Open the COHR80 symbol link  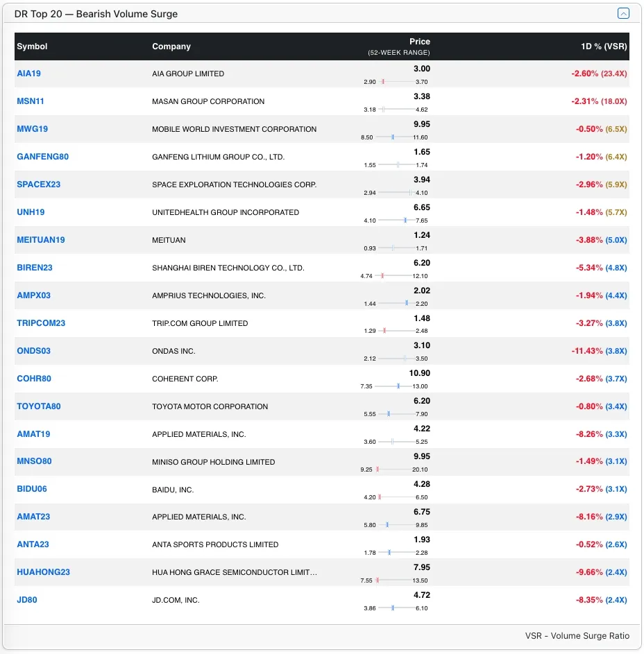coord(34,378)
